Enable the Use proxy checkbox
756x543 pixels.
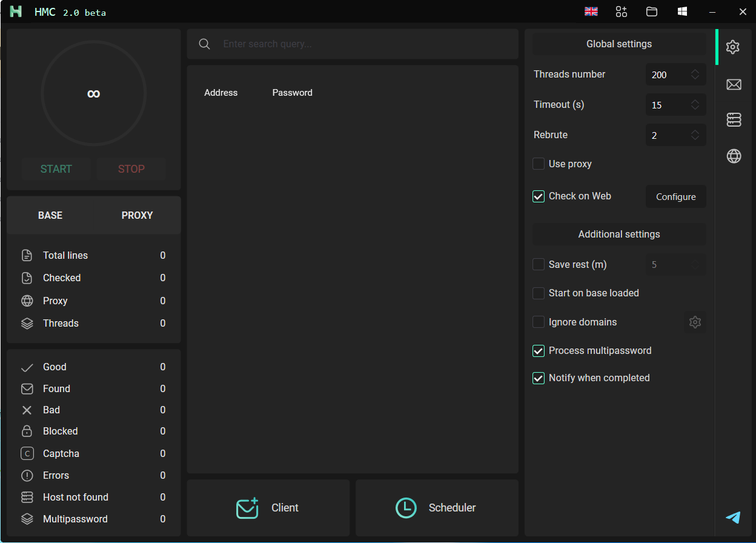point(539,164)
